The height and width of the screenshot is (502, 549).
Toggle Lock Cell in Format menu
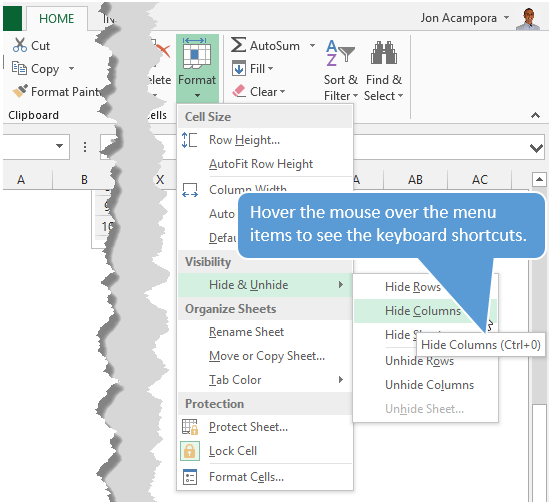tap(265, 451)
